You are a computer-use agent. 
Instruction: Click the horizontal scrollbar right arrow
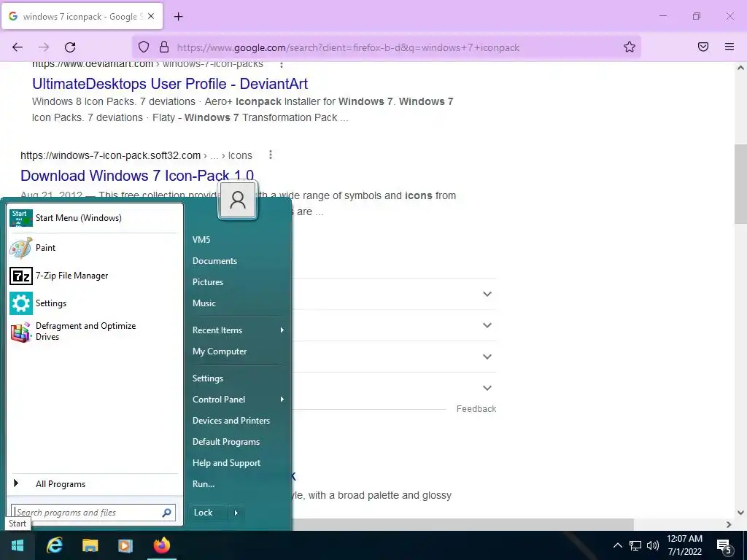click(729, 524)
